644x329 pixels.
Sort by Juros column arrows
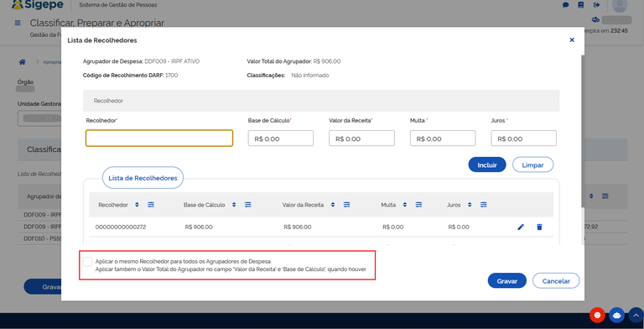[x=470, y=205]
